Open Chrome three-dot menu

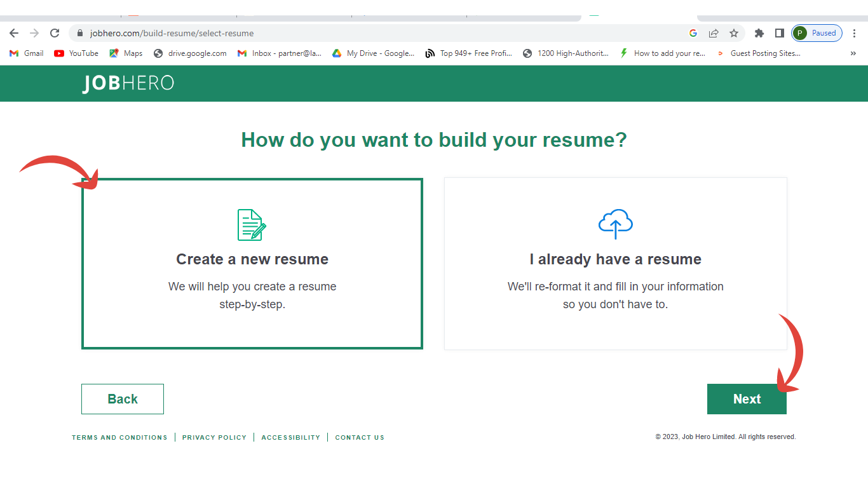tap(854, 33)
